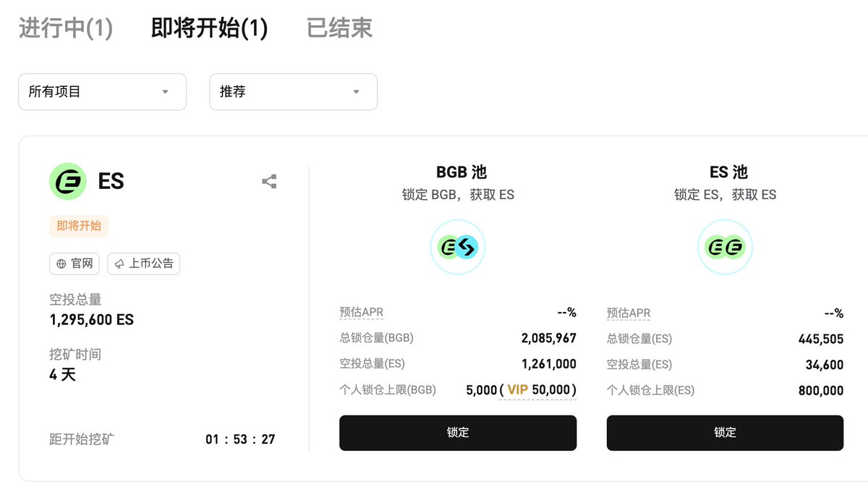
Task: Click the BGB pool paired-token icon
Action: click(458, 248)
